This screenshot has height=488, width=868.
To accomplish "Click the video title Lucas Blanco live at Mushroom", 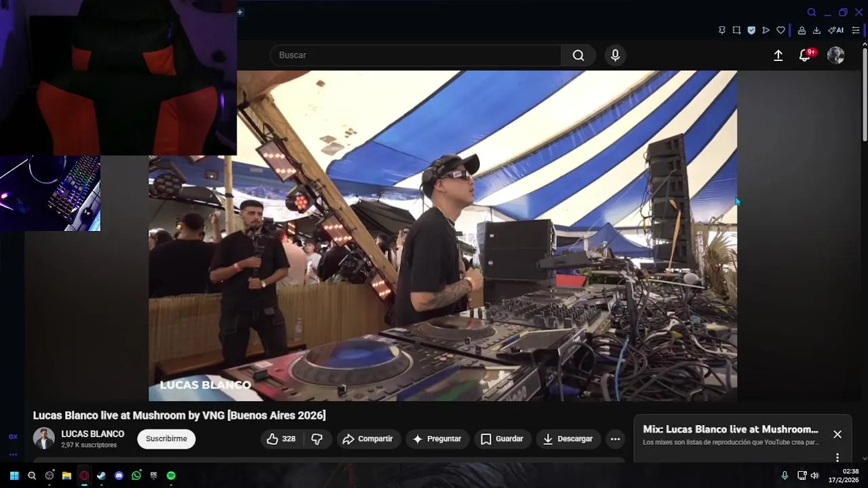I will (179, 415).
